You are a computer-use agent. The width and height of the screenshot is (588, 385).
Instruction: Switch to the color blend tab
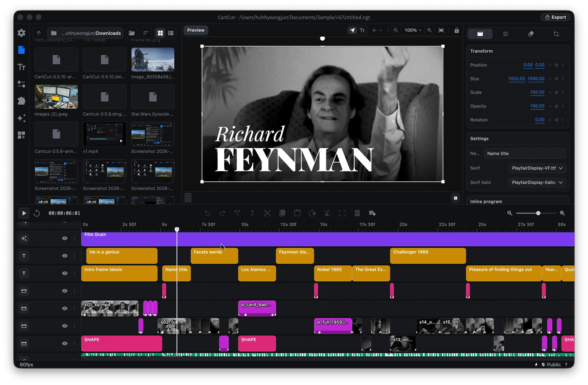531,34
